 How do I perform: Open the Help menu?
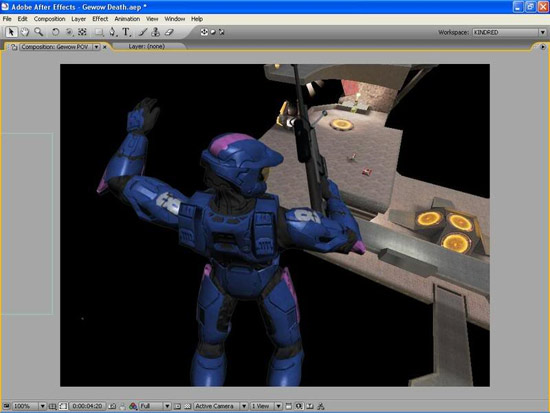[197, 19]
